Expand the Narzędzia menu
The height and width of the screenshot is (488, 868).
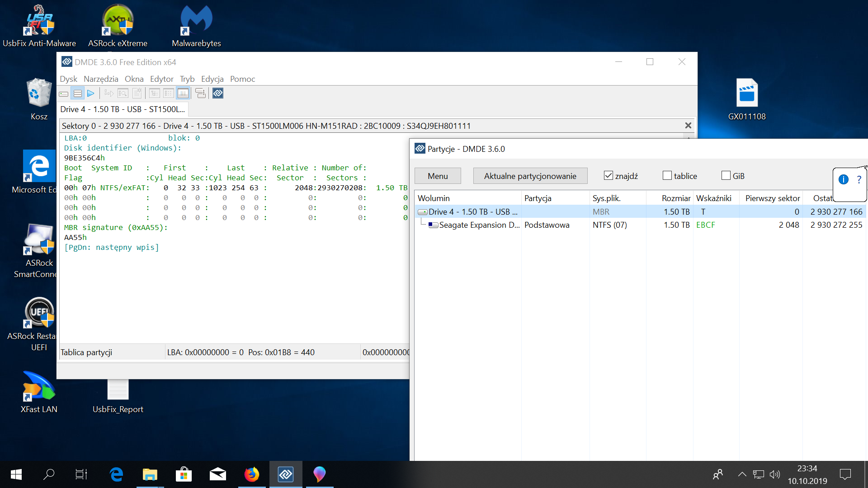click(101, 79)
